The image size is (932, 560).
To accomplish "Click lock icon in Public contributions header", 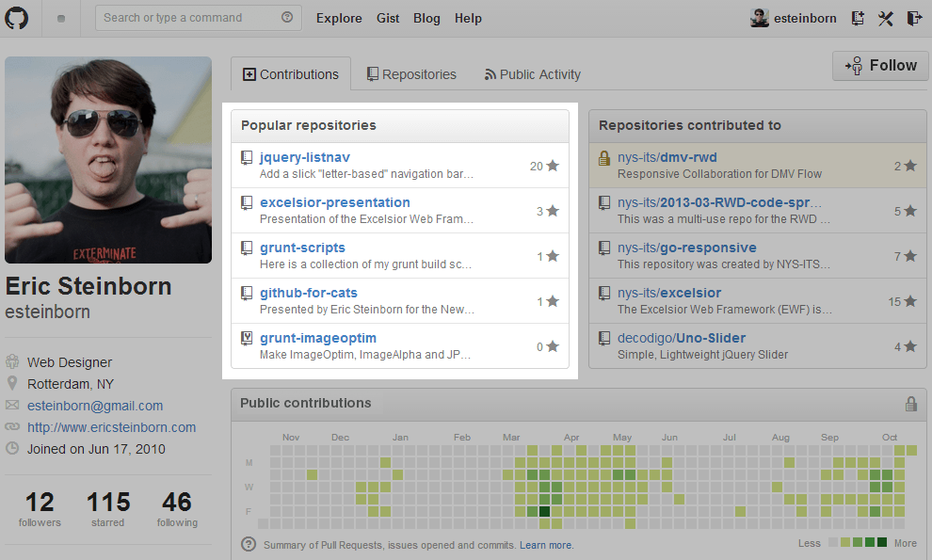I will click(910, 404).
